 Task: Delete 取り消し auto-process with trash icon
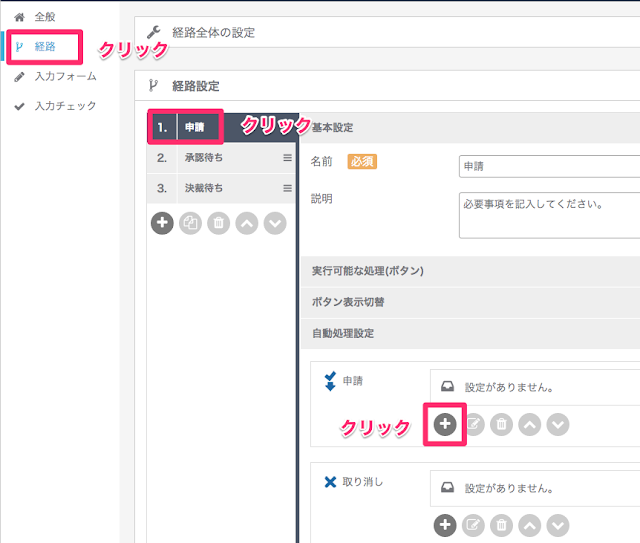click(x=501, y=525)
